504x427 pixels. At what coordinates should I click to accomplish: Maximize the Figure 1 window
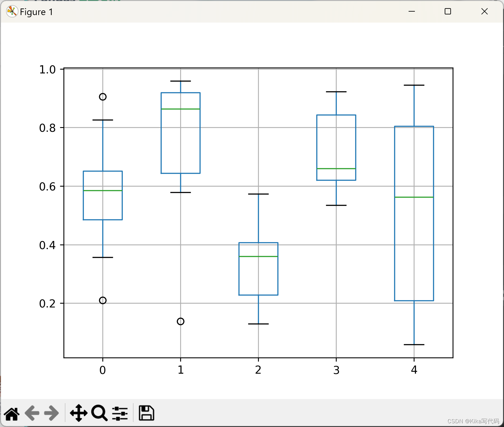tap(448, 12)
